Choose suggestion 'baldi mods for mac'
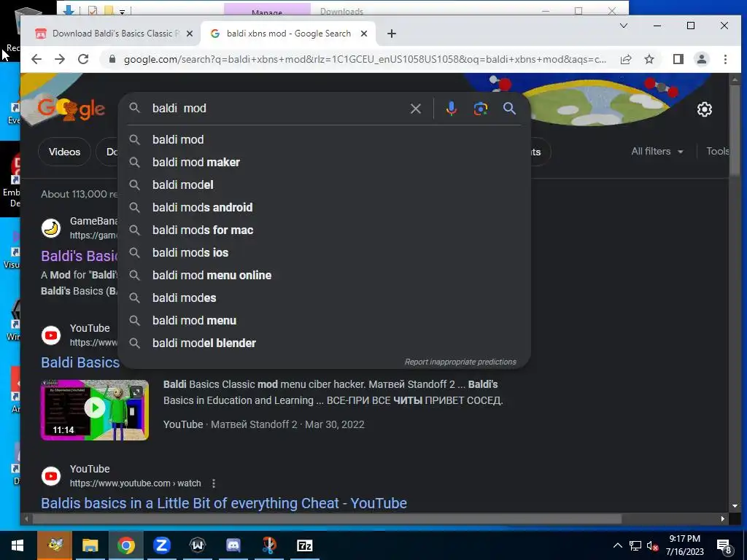This screenshot has height=560, width=747. (x=324, y=230)
